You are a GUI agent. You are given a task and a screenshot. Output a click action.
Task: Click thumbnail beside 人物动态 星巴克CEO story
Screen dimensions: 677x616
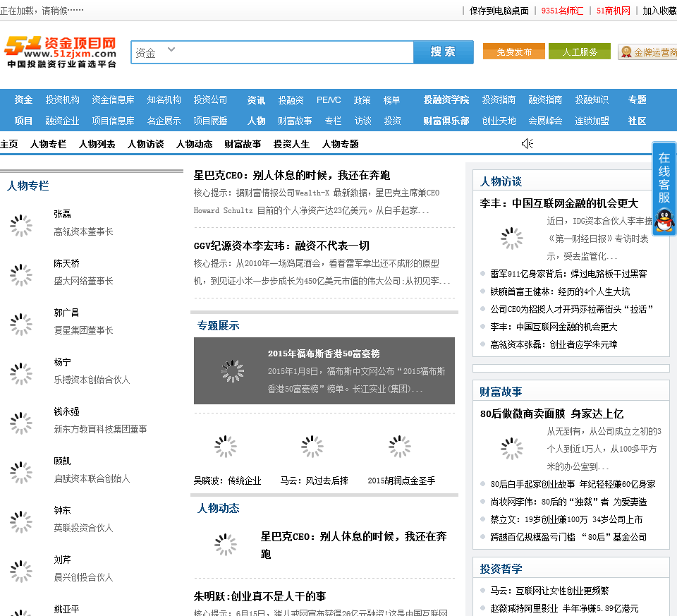tap(226, 545)
